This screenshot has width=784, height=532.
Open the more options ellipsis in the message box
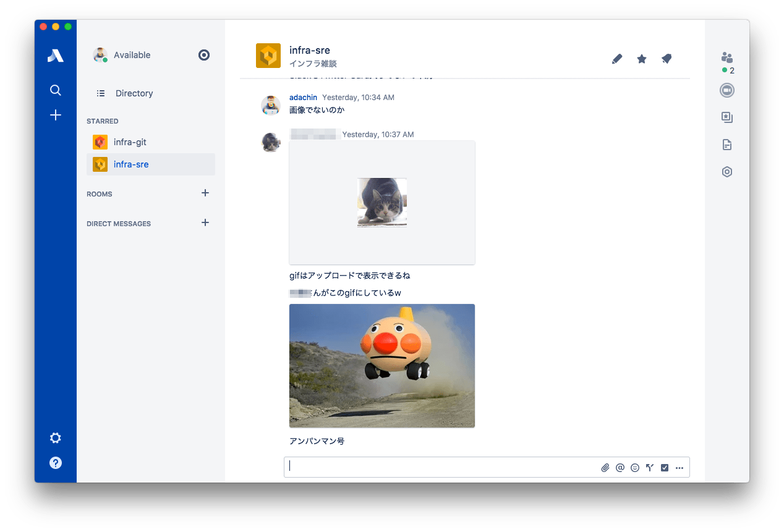click(x=680, y=468)
